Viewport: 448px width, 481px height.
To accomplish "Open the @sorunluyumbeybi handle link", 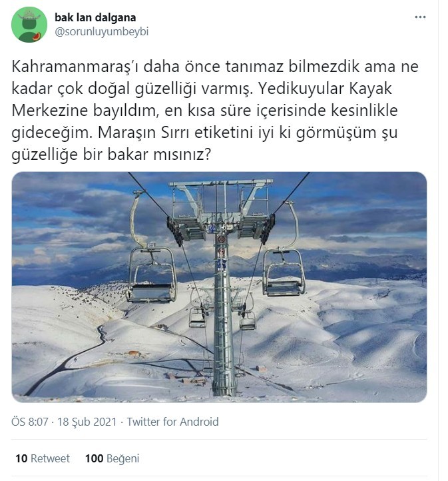I will coord(102,31).
